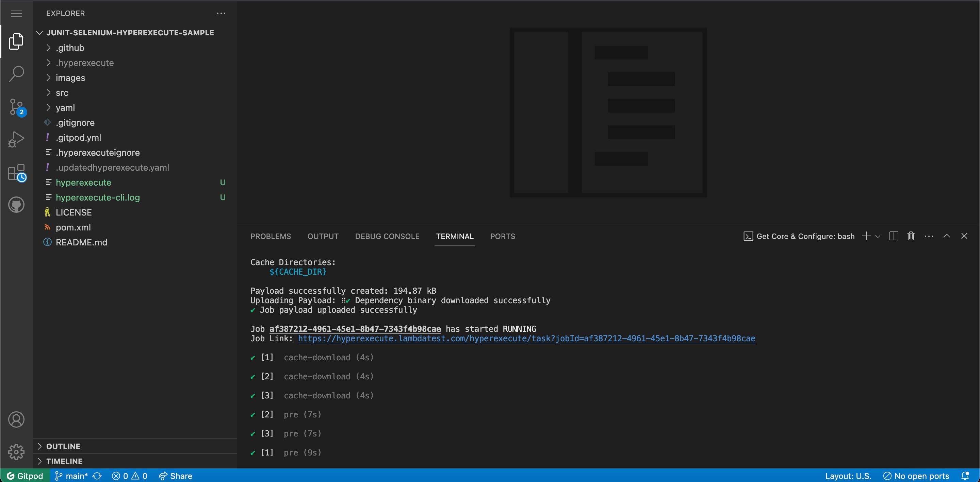
Task: Click the notifications bell icon
Action: 965,476
